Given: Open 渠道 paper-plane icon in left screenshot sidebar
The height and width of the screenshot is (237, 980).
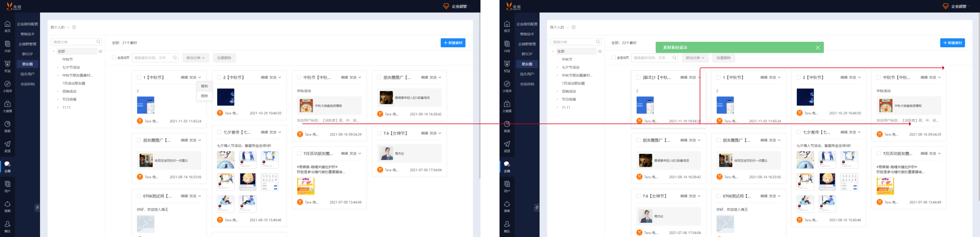Looking at the screenshot, I should (x=7, y=144).
